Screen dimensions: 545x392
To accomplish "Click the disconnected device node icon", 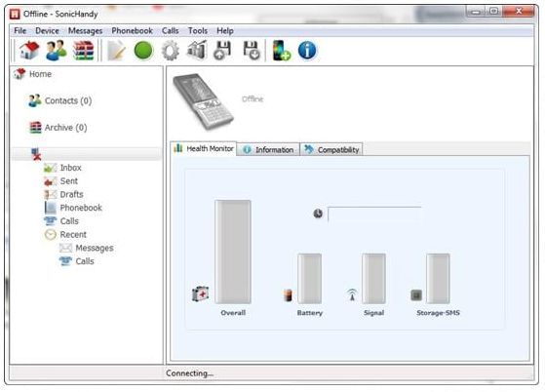I will [x=36, y=154].
